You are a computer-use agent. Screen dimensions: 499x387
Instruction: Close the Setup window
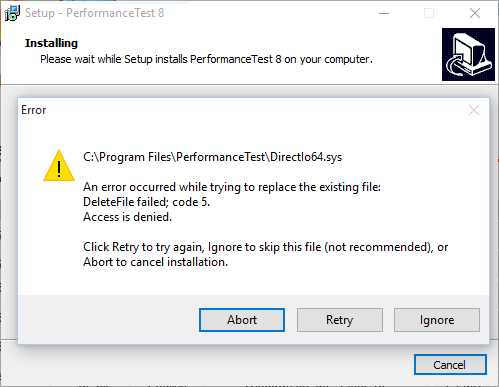[x=475, y=13]
